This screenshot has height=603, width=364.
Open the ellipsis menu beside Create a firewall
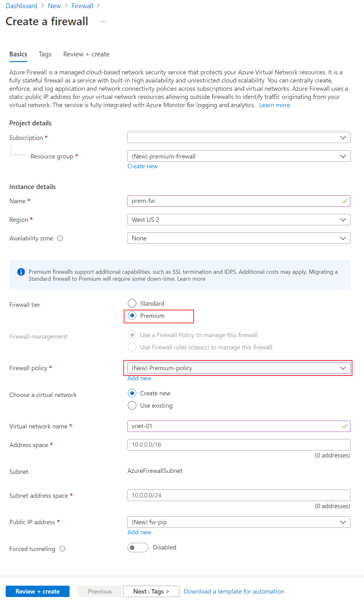click(x=103, y=21)
